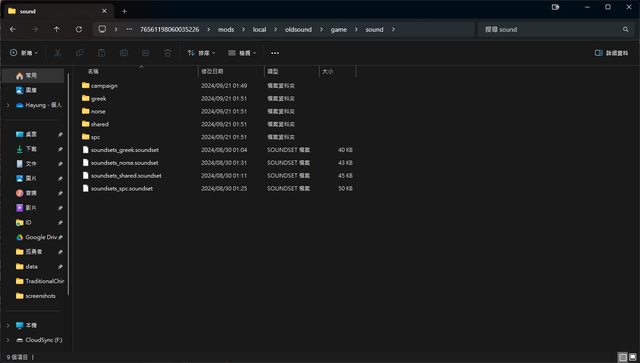This screenshot has height=363, width=640.
Task: Click the Back navigation arrow
Action: (13, 29)
